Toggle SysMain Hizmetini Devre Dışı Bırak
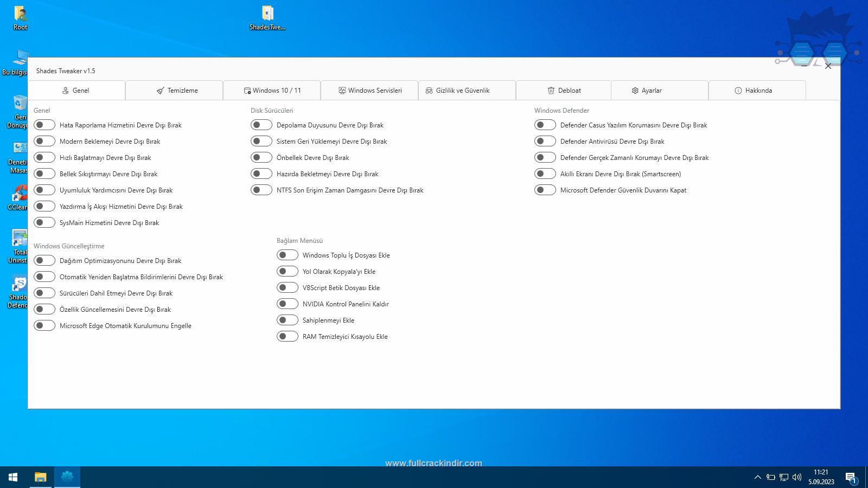The image size is (868, 488). tap(44, 222)
